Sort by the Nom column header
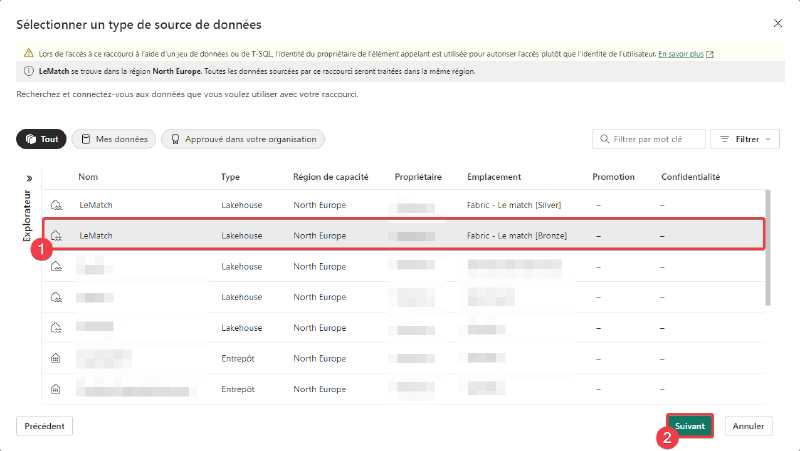The height and width of the screenshot is (451, 800). pyautogui.click(x=88, y=177)
